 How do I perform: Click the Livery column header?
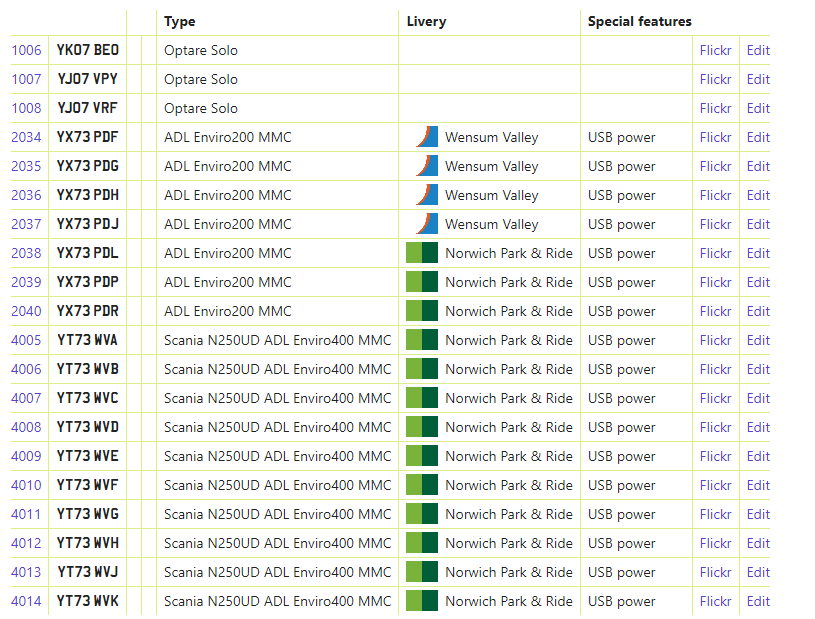click(x=426, y=21)
